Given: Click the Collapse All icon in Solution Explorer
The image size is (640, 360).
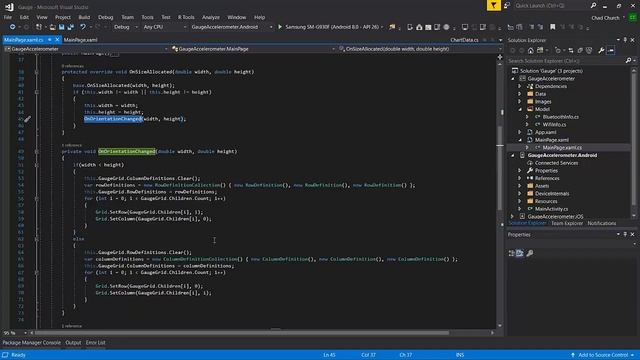Looking at the screenshot, I should (580, 50).
